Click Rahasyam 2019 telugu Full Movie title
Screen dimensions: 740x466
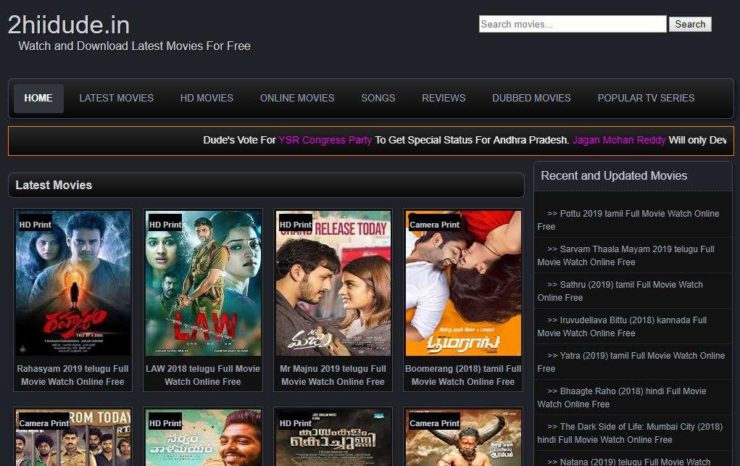(73, 375)
